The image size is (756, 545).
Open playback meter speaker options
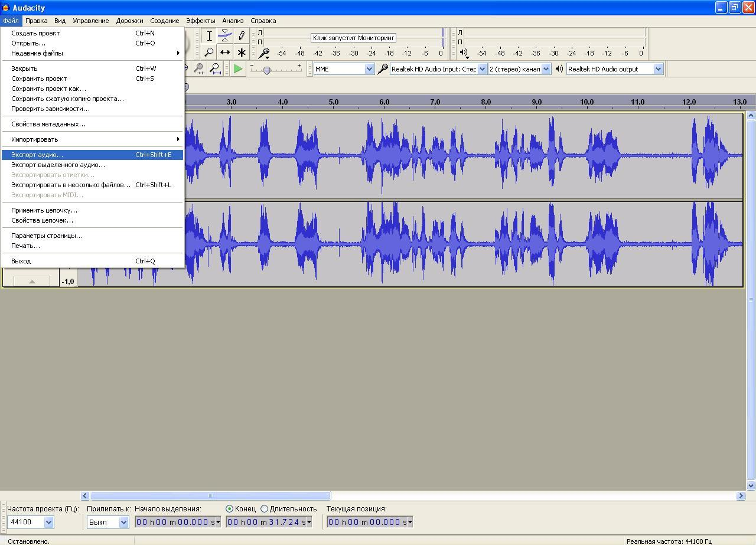click(x=464, y=53)
